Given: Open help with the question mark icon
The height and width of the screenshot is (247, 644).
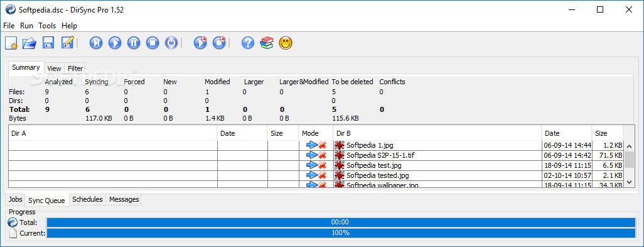Looking at the screenshot, I should (x=248, y=43).
